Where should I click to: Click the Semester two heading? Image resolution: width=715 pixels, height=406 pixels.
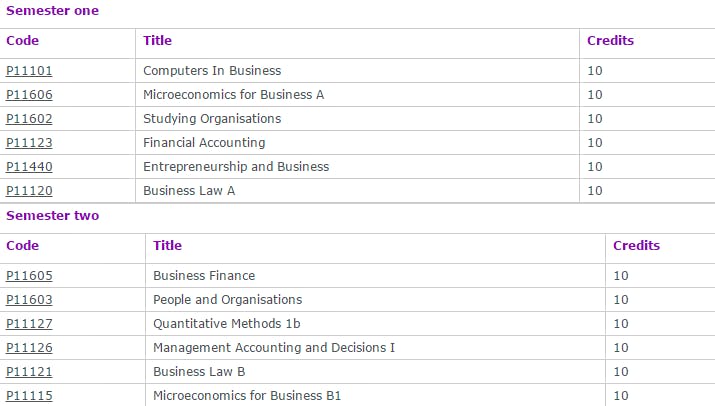pos(52,215)
